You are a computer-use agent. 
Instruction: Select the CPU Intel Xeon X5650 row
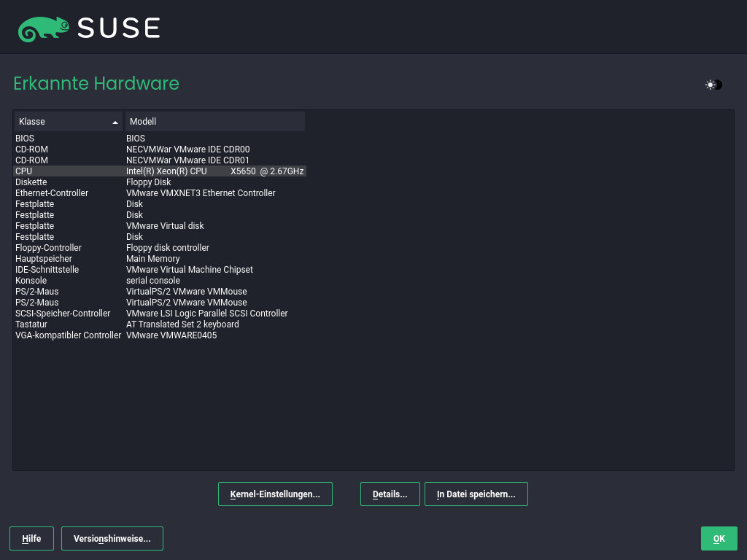pos(159,171)
